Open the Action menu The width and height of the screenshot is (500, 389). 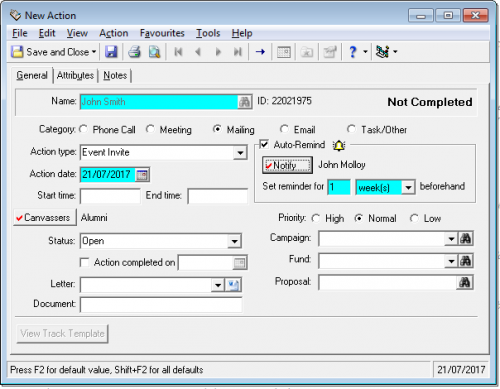114,33
